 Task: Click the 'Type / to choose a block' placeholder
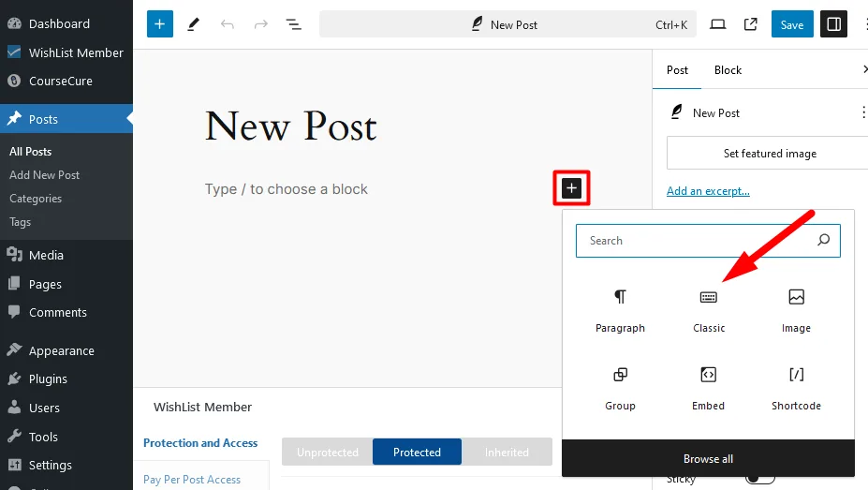click(x=287, y=189)
